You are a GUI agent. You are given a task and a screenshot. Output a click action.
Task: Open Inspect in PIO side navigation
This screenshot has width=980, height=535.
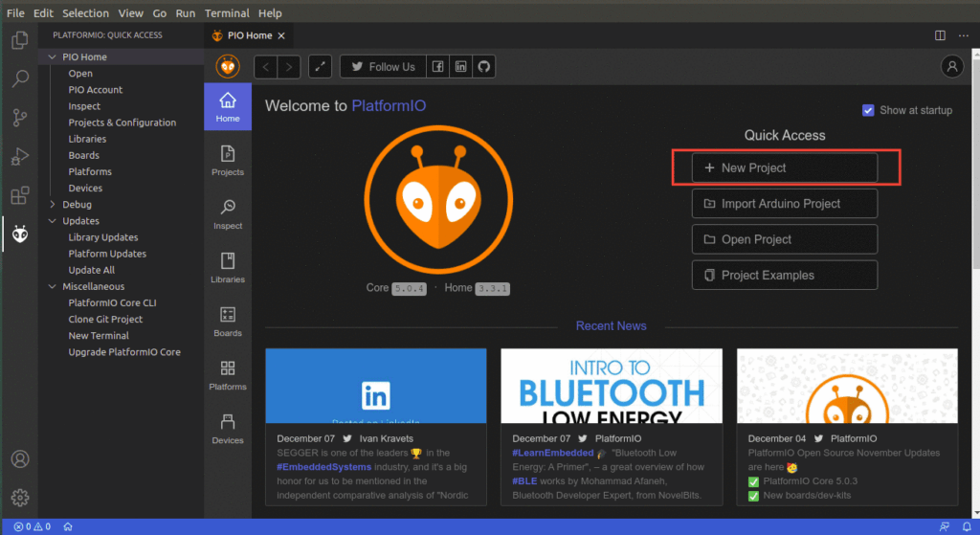pyautogui.click(x=228, y=215)
